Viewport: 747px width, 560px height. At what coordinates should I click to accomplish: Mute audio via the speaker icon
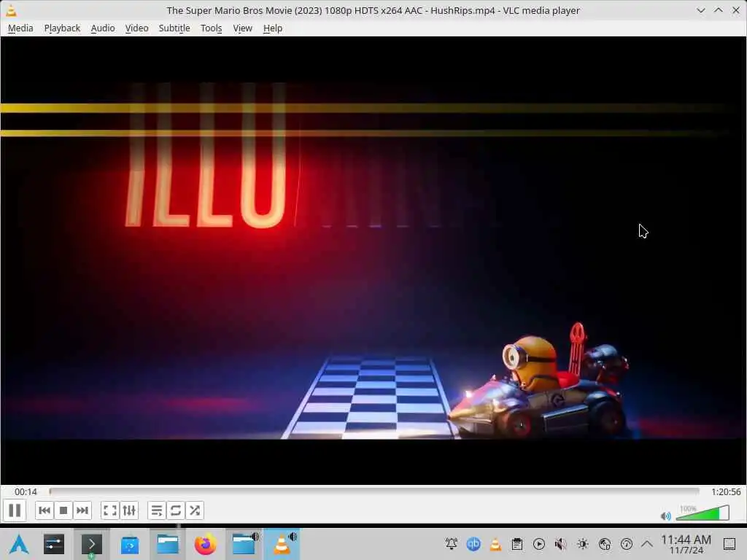[x=665, y=516]
